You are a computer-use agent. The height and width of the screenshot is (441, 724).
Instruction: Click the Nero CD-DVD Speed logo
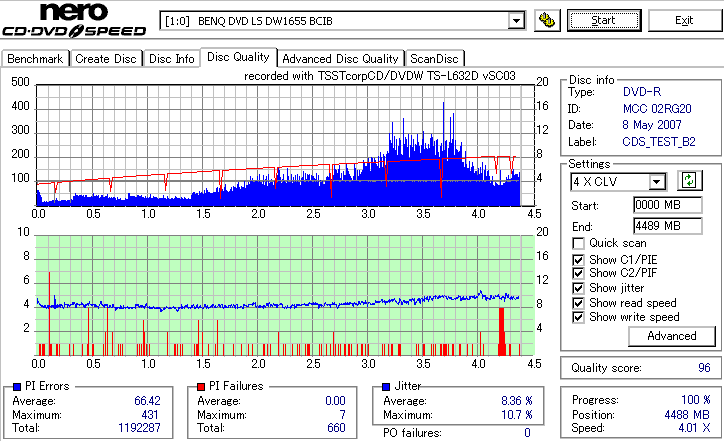pyautogui.click(x=74, y=20)
